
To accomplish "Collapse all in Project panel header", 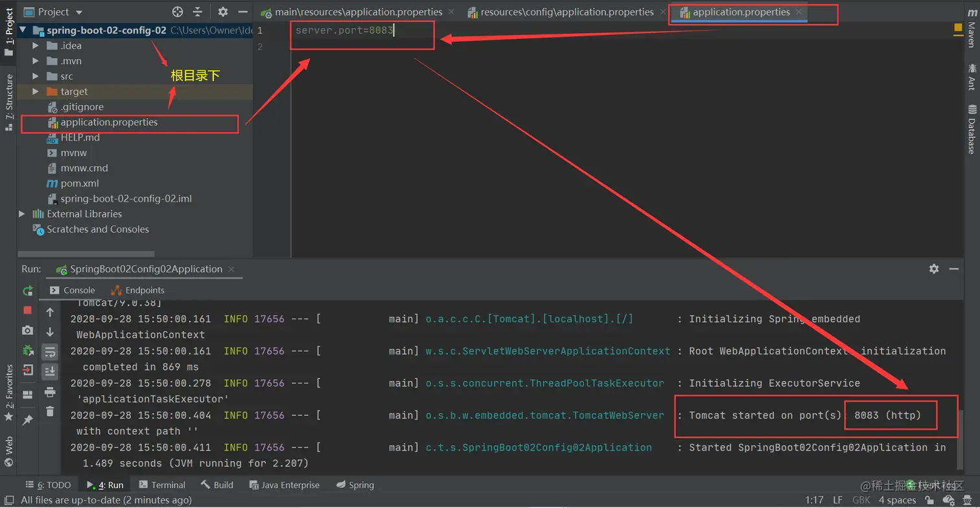I will (198, 12).
